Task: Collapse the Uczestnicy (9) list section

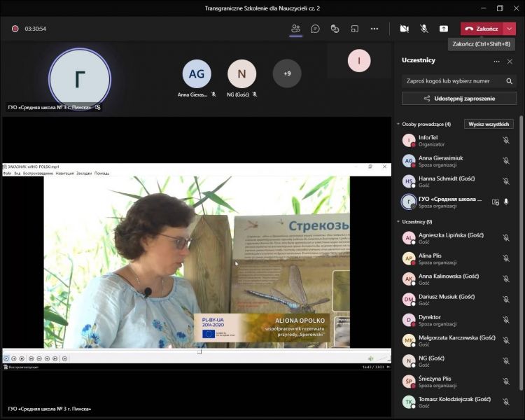Action: [x=398, y=222]
